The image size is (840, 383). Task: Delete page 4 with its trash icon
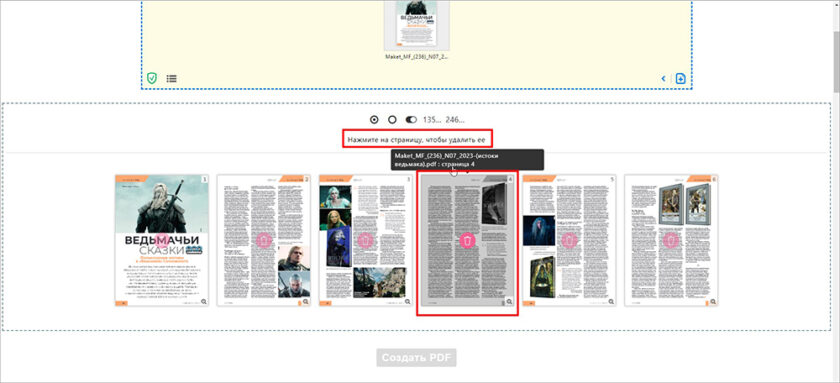point(468,241)
